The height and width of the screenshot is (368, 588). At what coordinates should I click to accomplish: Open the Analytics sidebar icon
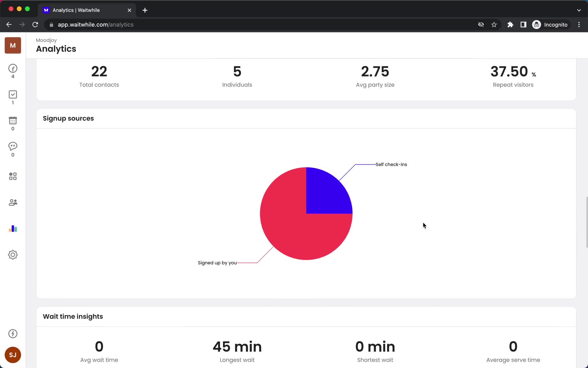[x=13, y=228]
